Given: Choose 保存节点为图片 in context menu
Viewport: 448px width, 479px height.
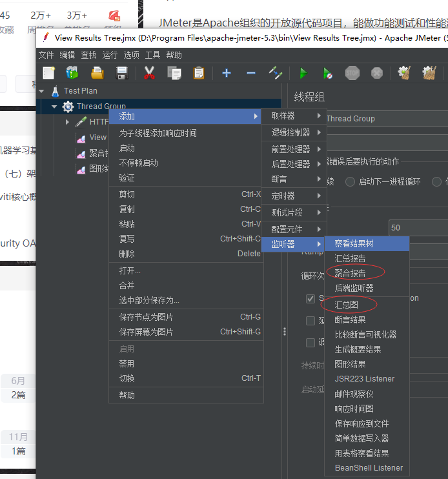Looking at the screenshot, I should pos(187,317).
